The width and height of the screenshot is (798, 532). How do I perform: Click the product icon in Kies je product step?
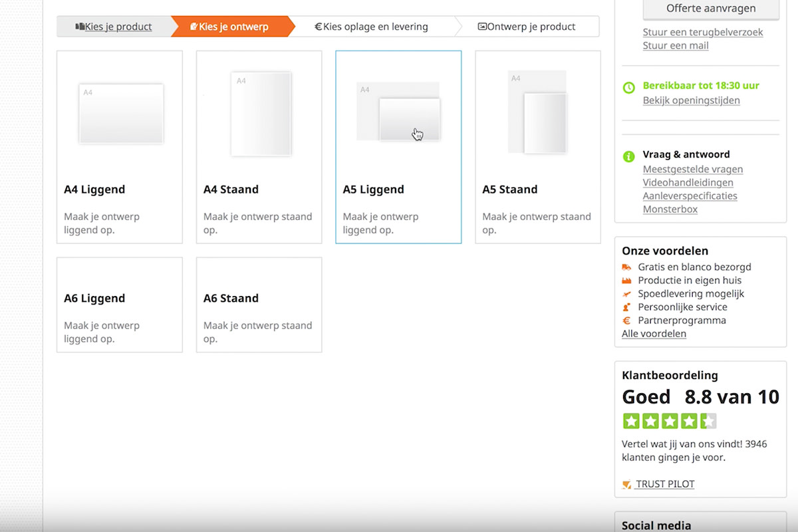80,27
